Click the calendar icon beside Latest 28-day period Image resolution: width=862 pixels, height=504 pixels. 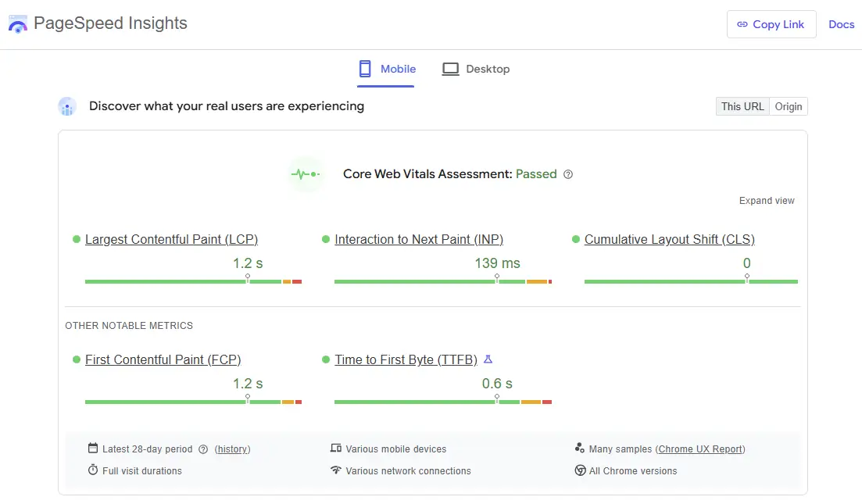coord(93,448)
